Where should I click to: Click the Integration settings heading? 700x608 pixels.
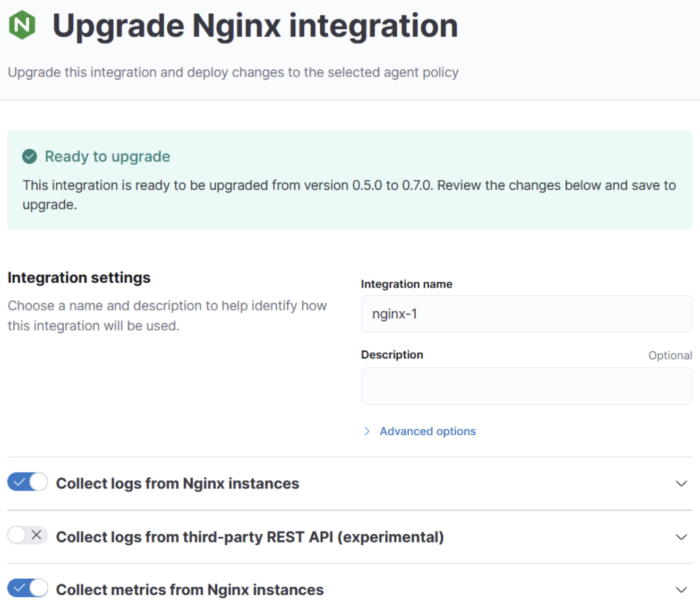79,277
